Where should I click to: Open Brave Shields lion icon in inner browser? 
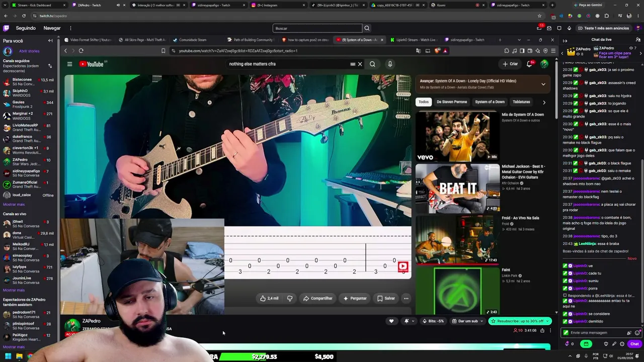(x=437, y=51)
